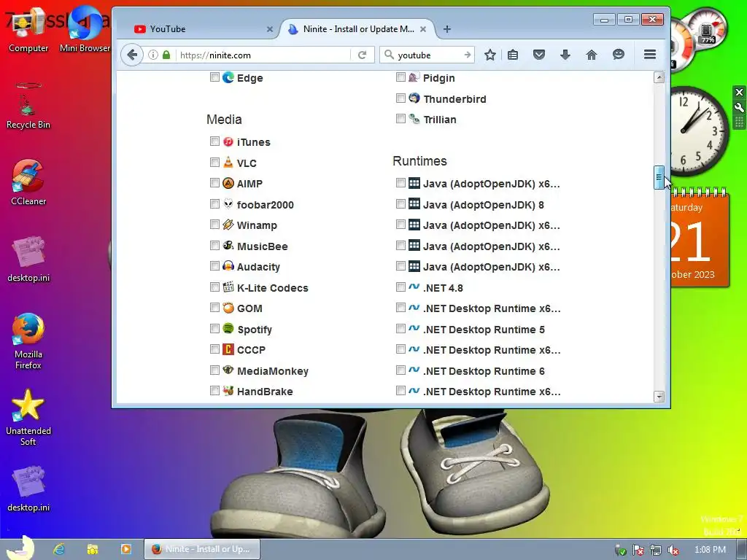Click the ninite.com address bar
The height and width of the screenshot is (560, 747).
[x=263, y=55]
